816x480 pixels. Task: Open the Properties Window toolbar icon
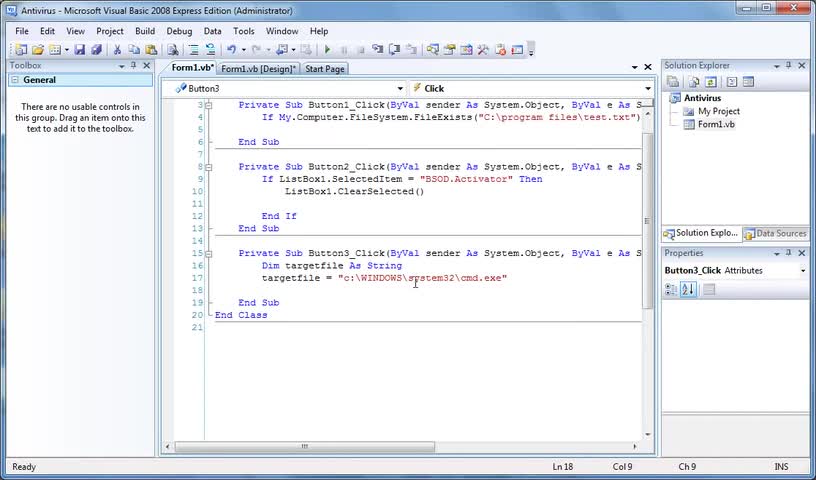449,49
